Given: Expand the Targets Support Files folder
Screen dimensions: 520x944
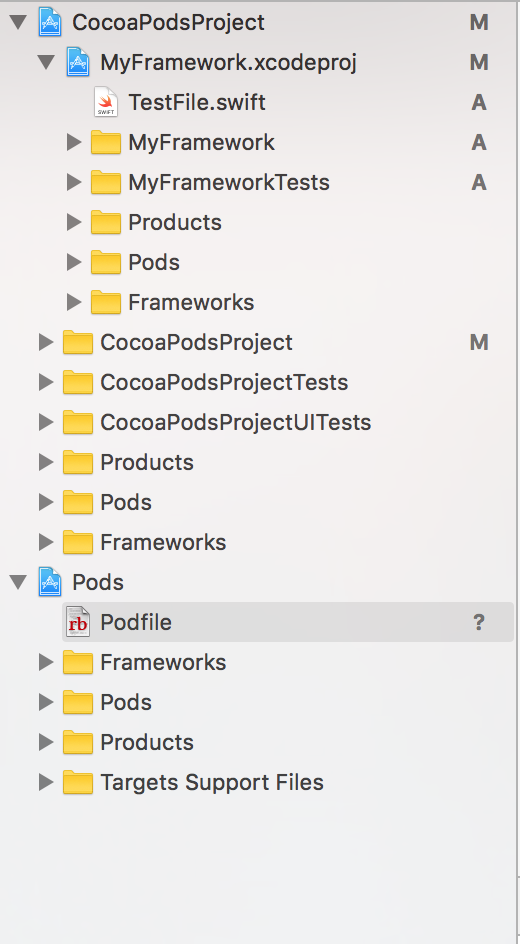Looking at the screenshot, I should [46, 782].
